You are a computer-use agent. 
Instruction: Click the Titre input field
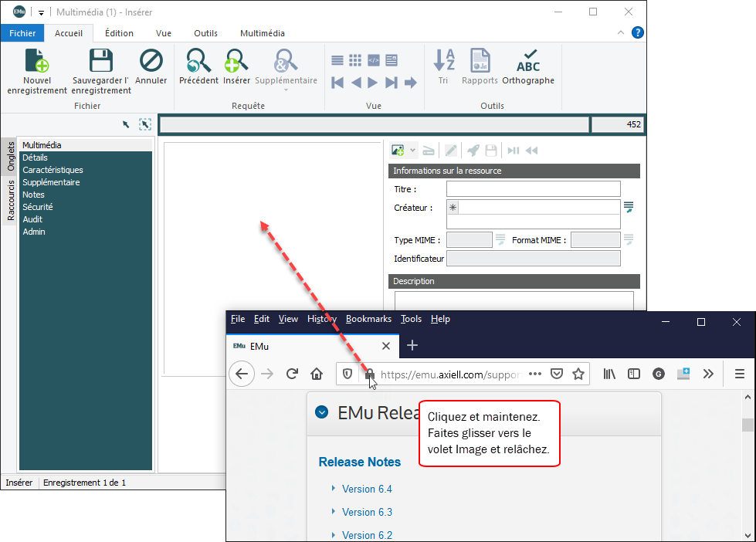click(x=533, y=189)
